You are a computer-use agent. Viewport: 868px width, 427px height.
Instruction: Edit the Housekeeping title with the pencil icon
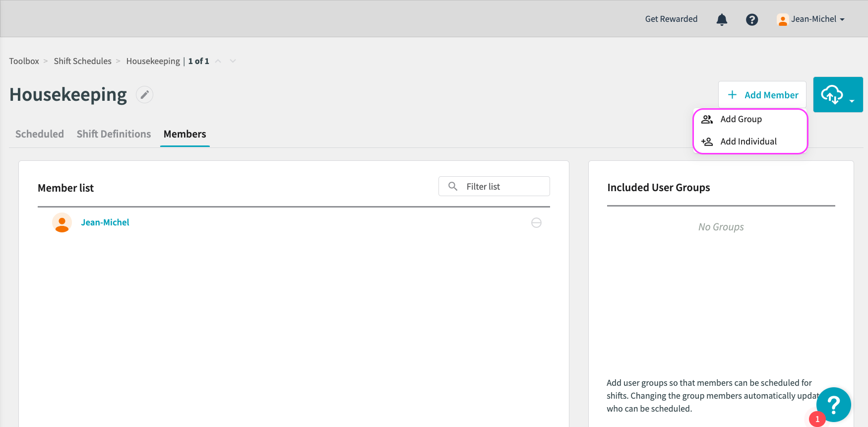click(144, 95)
